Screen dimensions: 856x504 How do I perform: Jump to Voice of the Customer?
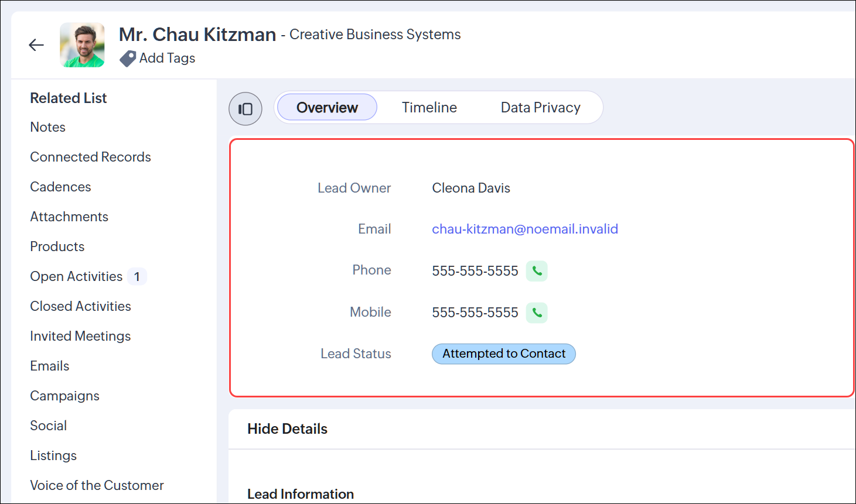[97, 485]
